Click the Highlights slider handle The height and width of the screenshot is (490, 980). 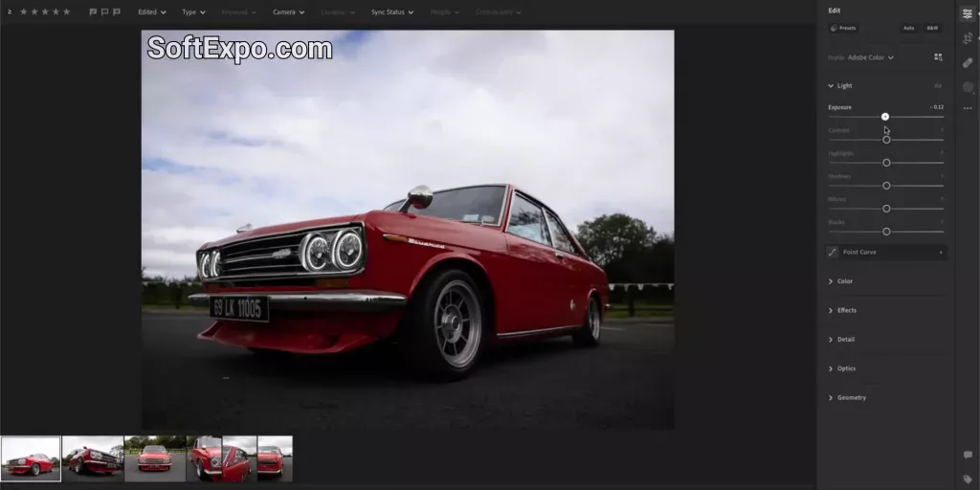pos(886,163)
